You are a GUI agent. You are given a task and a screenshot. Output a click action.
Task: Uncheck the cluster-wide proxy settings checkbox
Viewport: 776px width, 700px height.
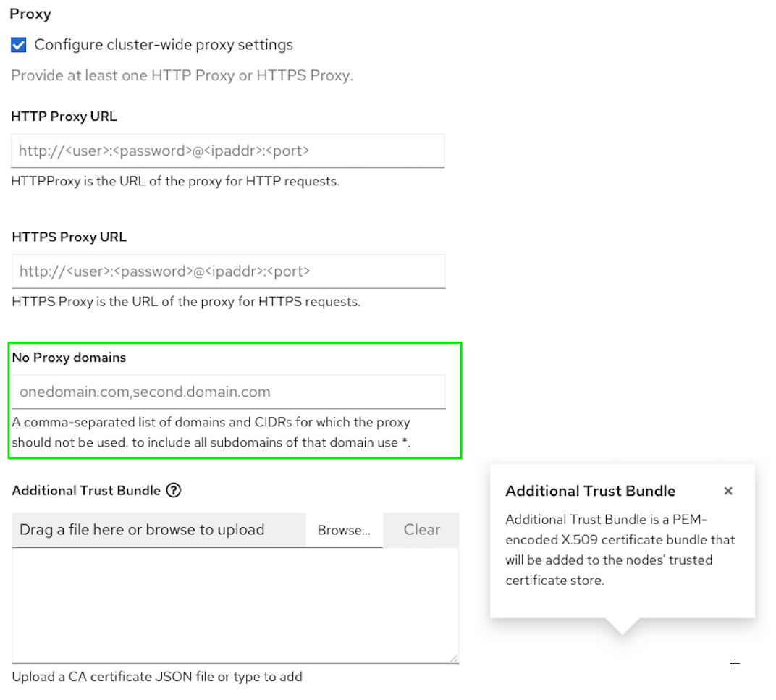pyautogui.click(x=19, y=45)
